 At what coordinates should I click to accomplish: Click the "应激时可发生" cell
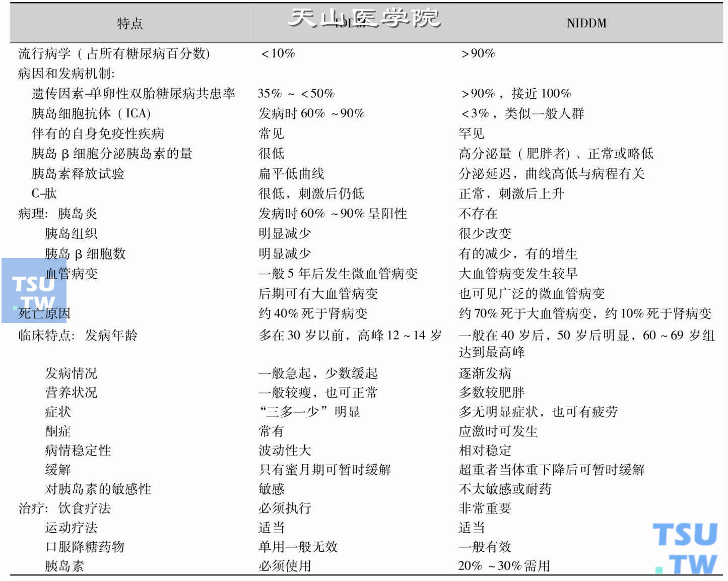coord(498,431)
